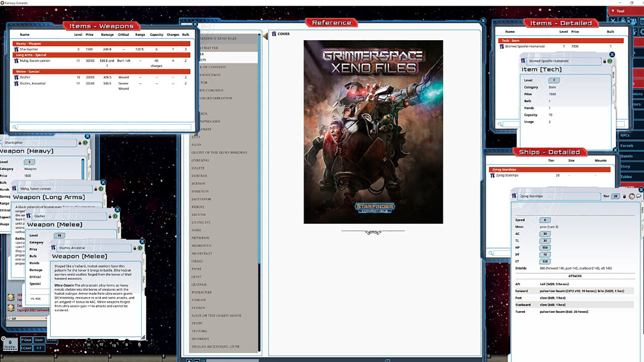Select HODRAK in the Reference index

pyautogui.click(x=199, y=175)
